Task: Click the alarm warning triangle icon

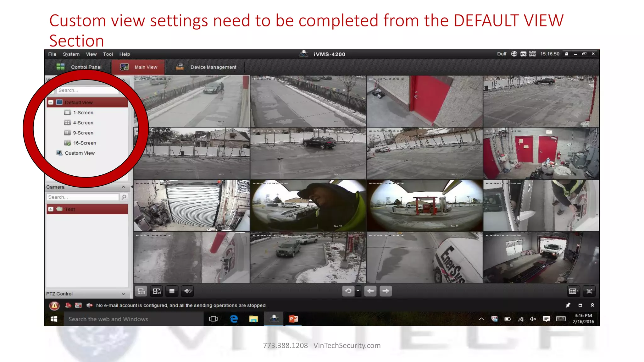Action: (x=54, y=305)
